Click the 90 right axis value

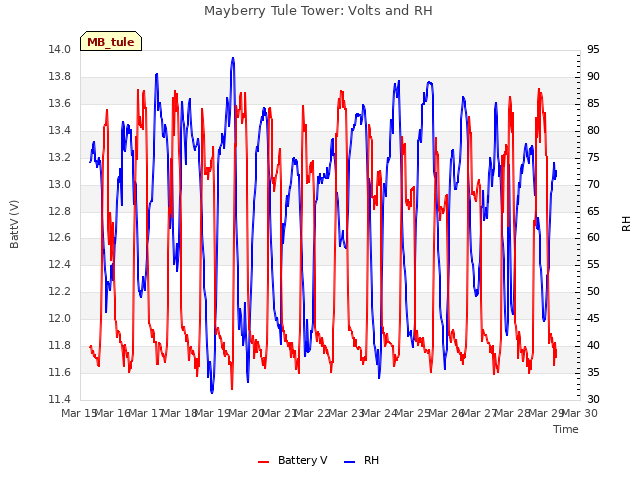click(x=593, y=77)
